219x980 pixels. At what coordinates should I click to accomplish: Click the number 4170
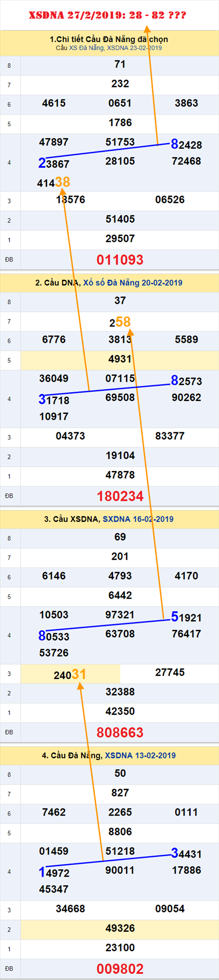186,576
